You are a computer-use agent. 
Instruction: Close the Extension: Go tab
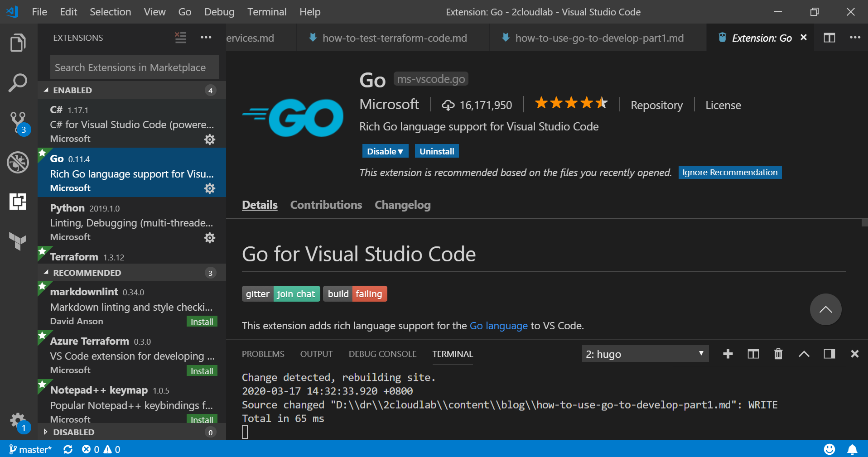pos(804,38)
